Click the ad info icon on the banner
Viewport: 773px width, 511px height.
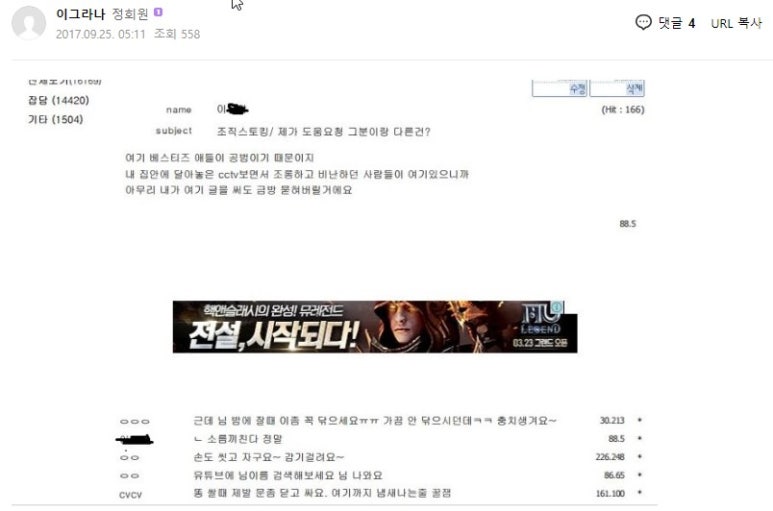(x=557, y=307)
